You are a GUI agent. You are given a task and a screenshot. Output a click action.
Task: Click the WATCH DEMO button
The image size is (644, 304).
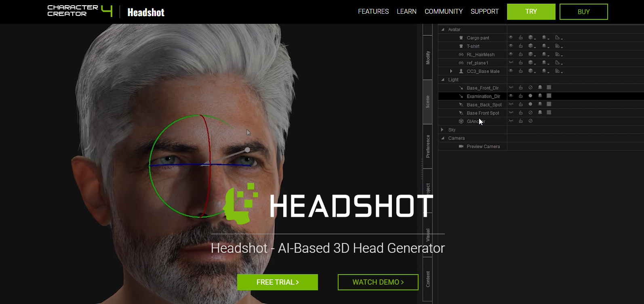point(378,282)
